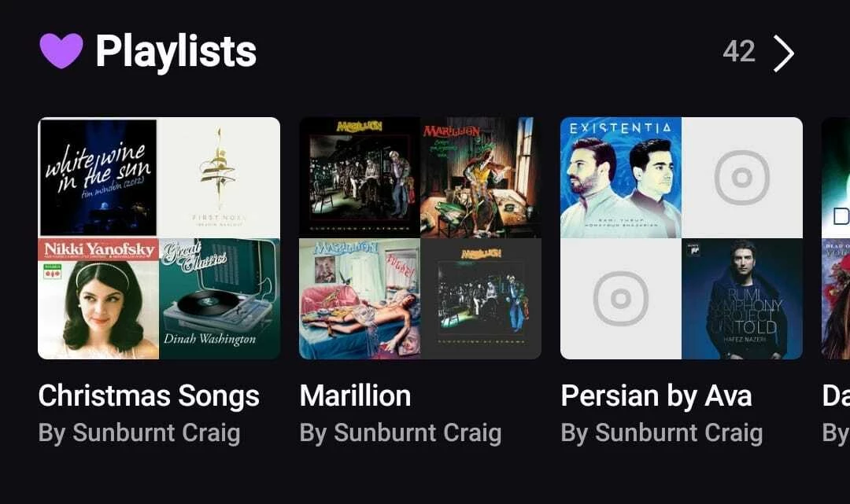Select the Rumi Symphony Project Untold cover
Image resolution: width=850 pixels, height=504 pixels.
tap(742, 299)
